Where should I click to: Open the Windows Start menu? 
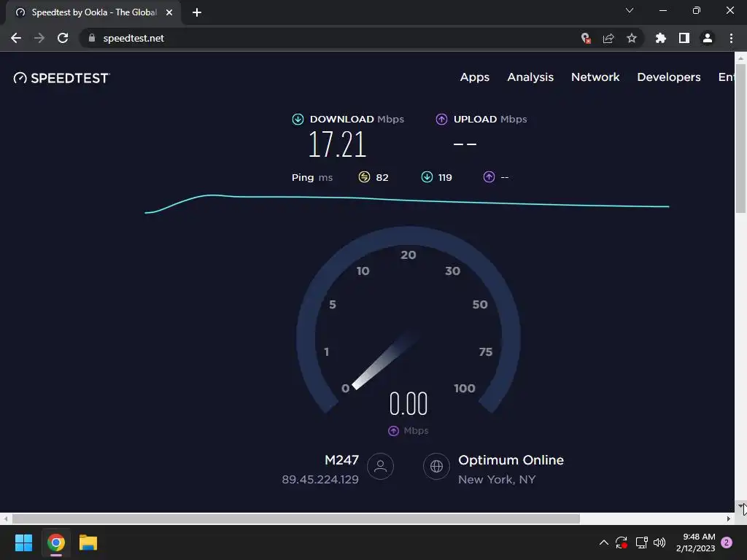23,542
